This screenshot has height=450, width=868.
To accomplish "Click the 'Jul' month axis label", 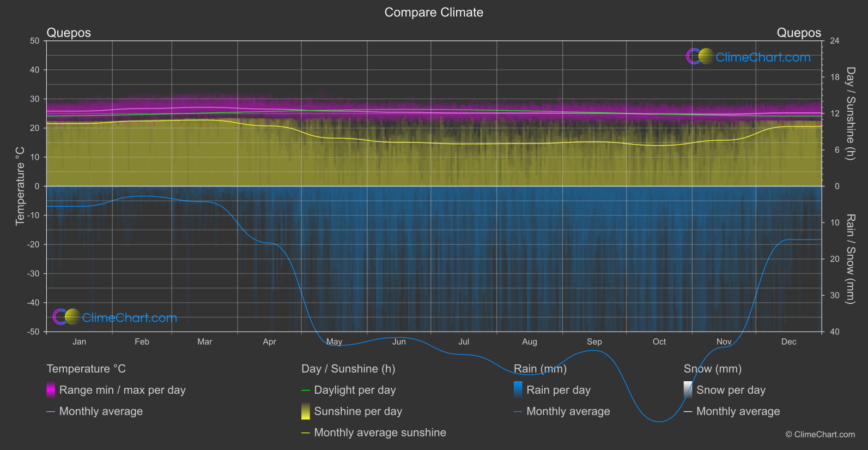I will coord(464,341).
